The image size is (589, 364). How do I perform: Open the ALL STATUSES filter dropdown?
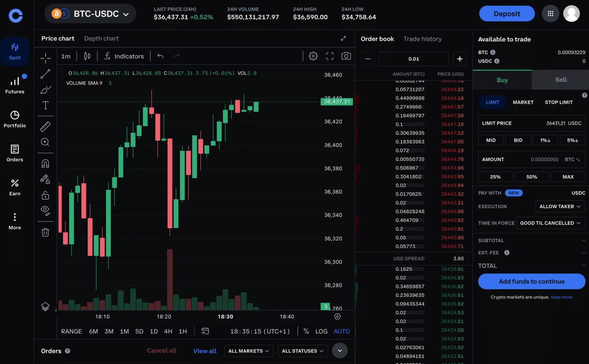pyautogui.click(x=303, y=351)
